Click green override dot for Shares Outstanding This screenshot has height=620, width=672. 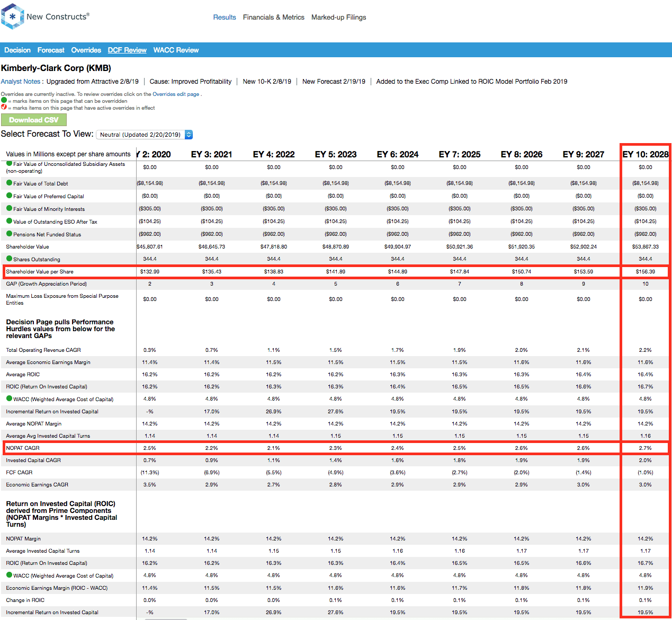[x=10, y=259]
